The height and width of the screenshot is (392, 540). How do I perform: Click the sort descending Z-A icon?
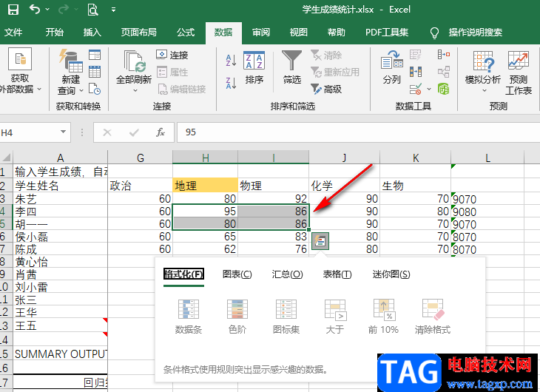coord(231,83)
